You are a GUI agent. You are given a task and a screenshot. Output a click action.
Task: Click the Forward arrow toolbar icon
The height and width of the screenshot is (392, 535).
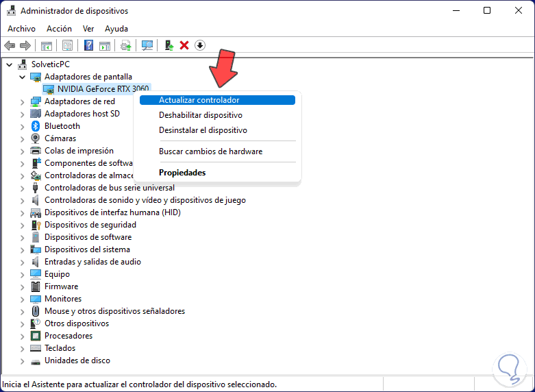coord(25,45)
